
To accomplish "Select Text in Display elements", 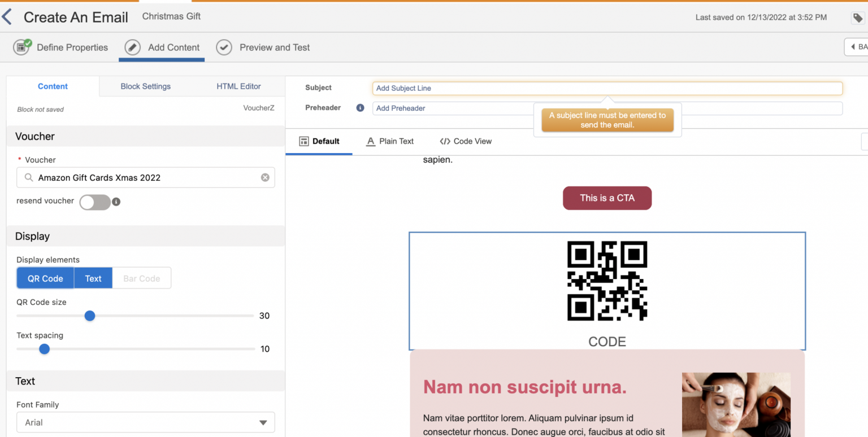I will pyautogui.click(x=93, y=278).
